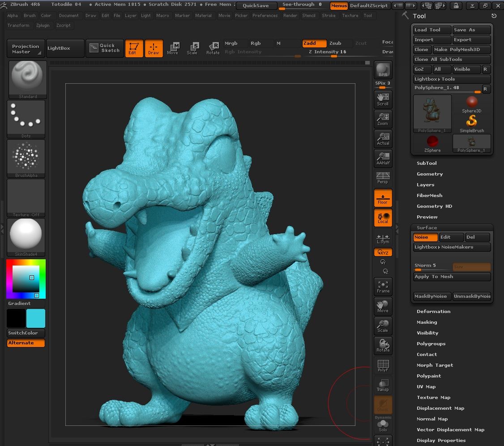This screenshot has height=446, width=504.
Task: Click Apply To Mesh button
Action: click(452, 277)
